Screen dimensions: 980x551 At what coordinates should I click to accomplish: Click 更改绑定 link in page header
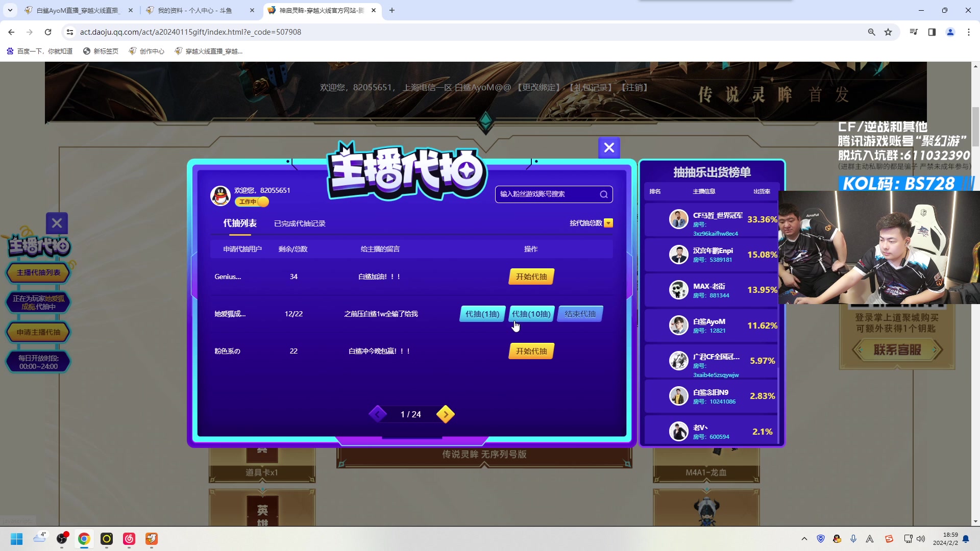[540, 88]
